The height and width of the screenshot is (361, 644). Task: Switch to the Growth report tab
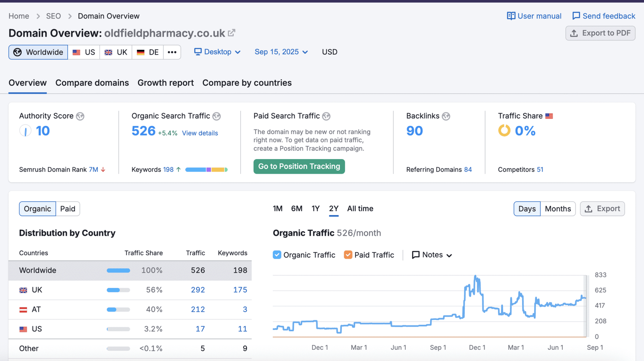tap(165, 83)
